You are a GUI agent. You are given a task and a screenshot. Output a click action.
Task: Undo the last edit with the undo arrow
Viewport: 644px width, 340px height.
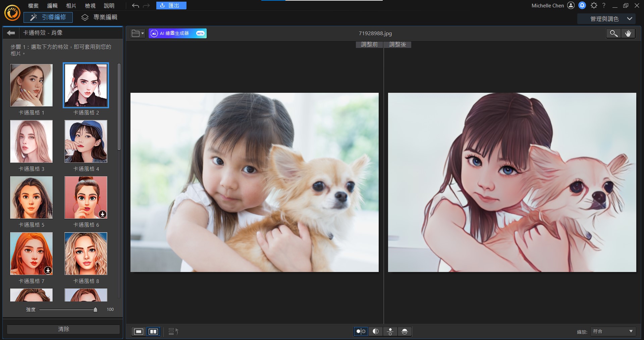click(x=136, y=6)
